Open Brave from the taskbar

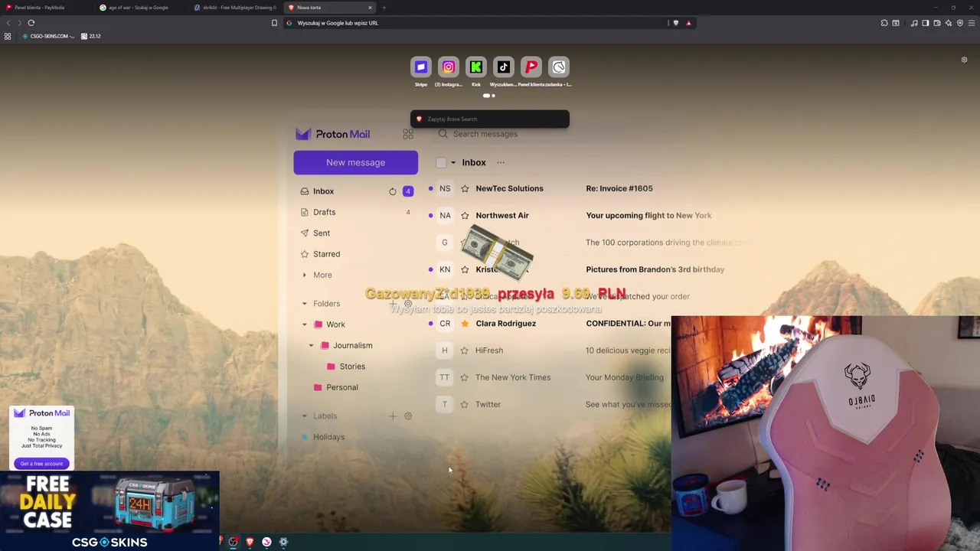coord(250,542)
